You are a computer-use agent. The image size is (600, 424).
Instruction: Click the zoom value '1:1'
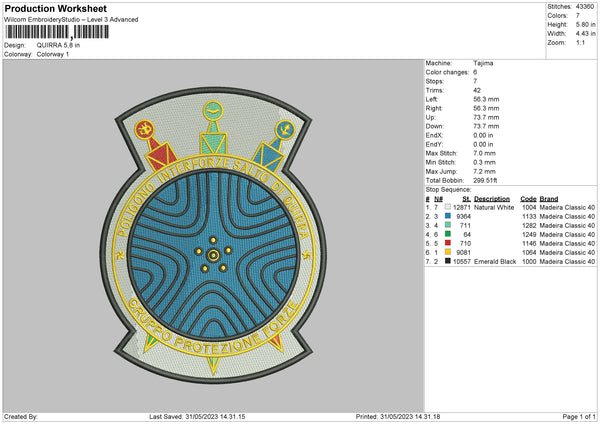pos(580,42)
